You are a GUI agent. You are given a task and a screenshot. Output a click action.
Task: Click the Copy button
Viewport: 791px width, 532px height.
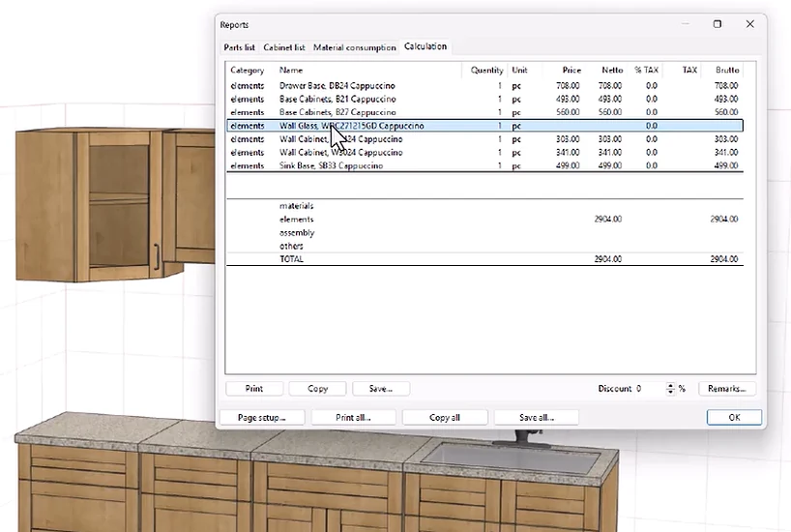click(318, 389)
